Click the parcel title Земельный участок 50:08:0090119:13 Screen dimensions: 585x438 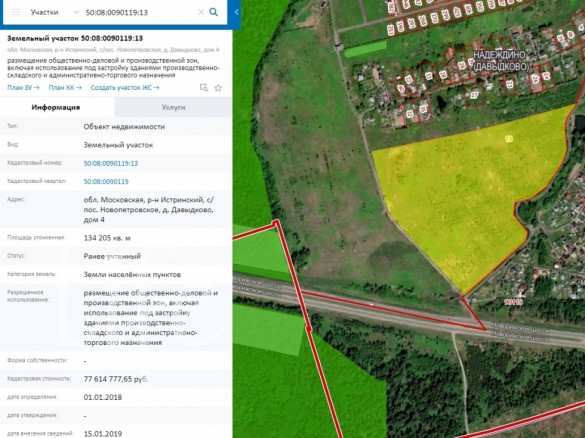coord(75,38)
